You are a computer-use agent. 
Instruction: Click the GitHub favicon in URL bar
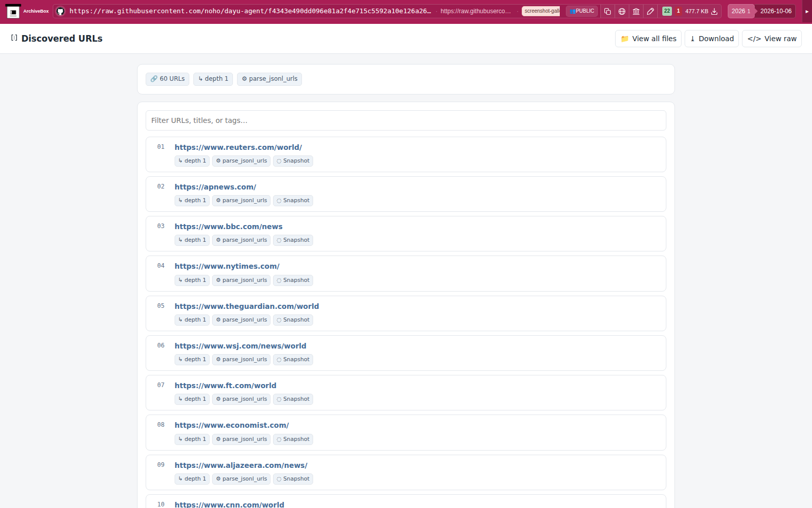pyautogui.click(x=60, y=11)
